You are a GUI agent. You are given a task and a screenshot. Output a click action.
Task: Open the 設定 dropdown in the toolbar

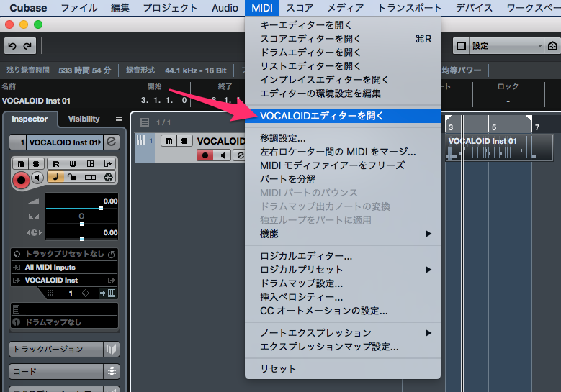506,46
